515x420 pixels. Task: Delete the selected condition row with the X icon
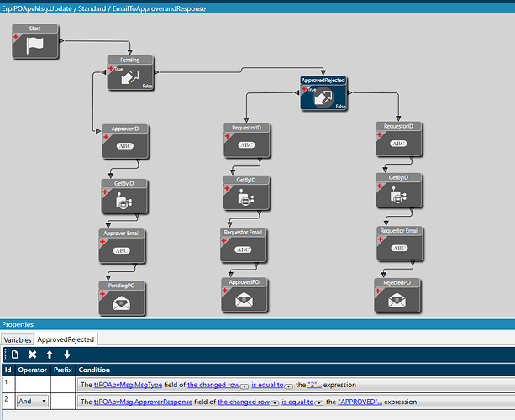(x=32, y=354)
